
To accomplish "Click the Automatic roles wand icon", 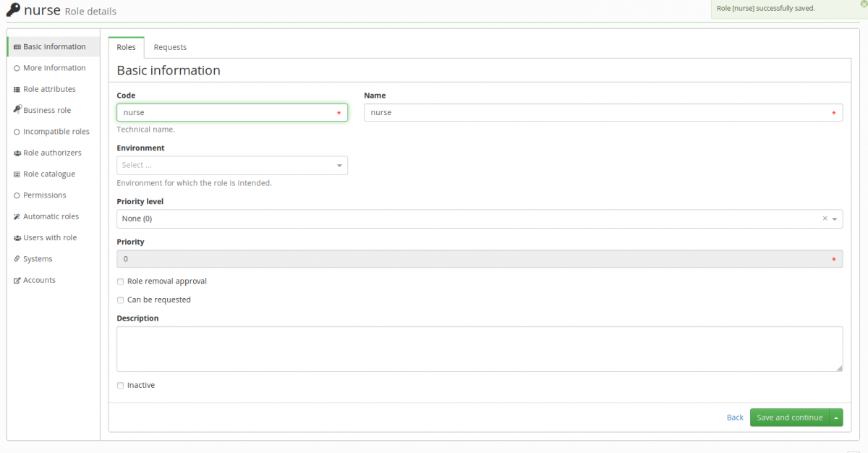I will 17,216.
